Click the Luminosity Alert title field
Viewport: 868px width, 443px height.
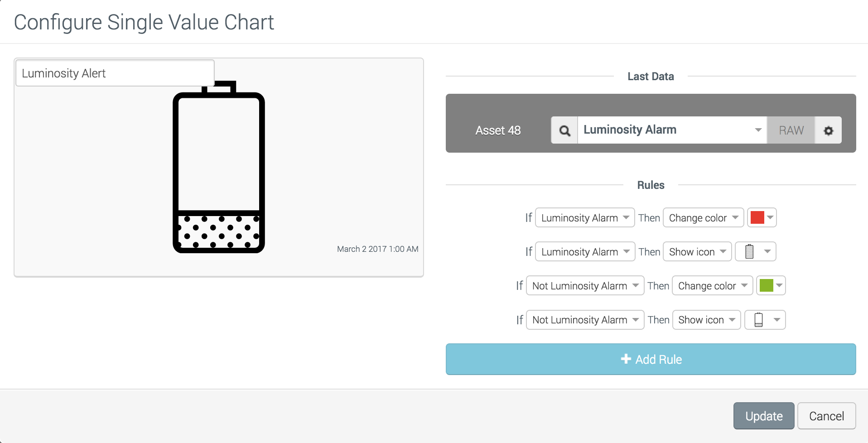pyautogui.click(x=115, y=73)
